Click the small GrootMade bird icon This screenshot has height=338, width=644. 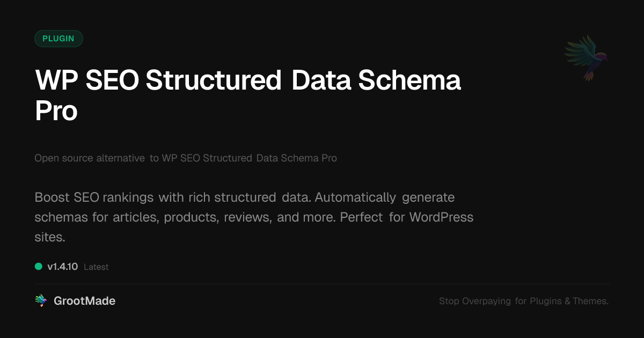(x=41, y=301)
